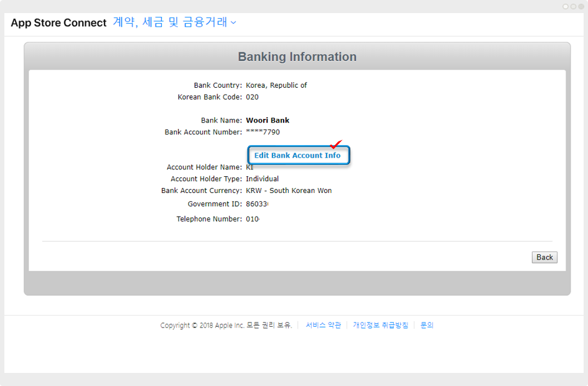Select the Woori Bank name text
The image size is (588, 386).
point(268,120)
